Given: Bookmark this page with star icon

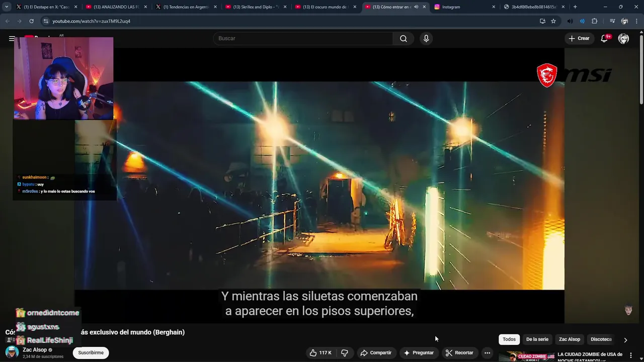Looking at the screenshot, I should 553,21.
